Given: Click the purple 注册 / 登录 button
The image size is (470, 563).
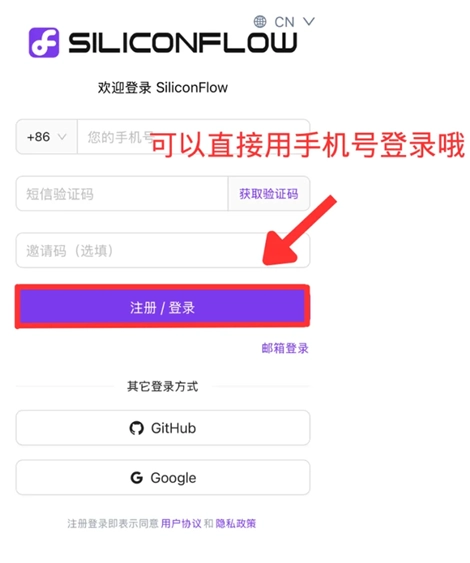Looking at the screenshot, I should (x=162, y=307).
